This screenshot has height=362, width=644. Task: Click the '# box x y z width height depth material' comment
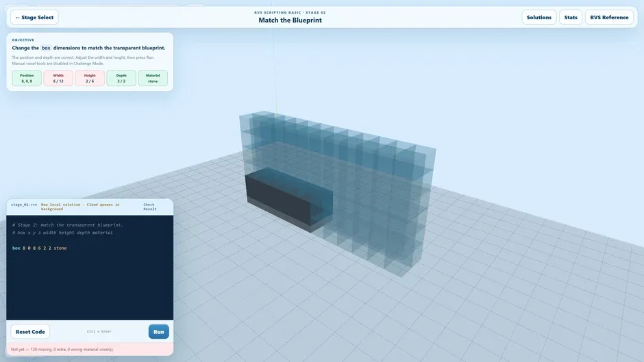62,233
